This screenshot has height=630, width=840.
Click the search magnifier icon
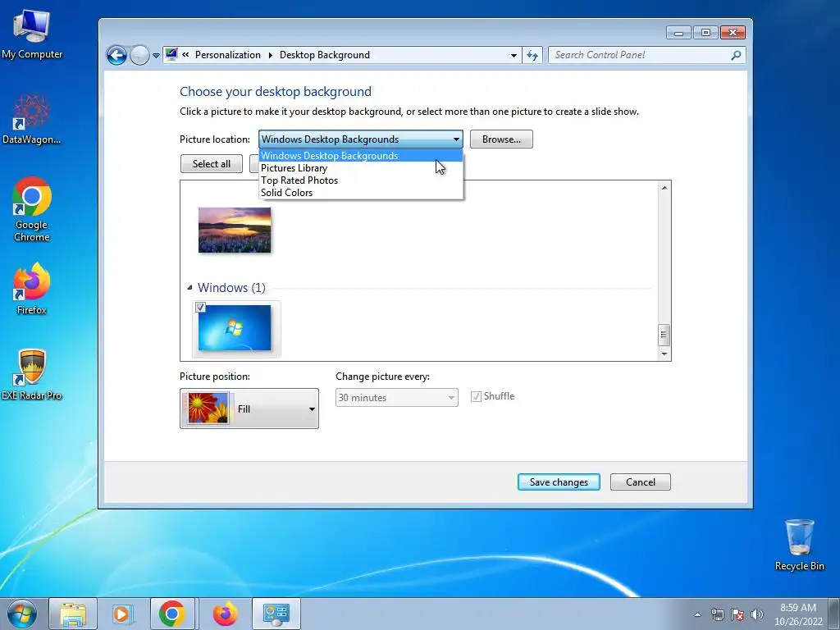(x=736, y=55)
